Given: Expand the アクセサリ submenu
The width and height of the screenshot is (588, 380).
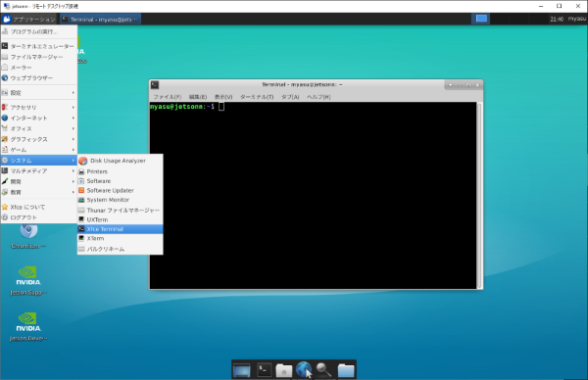Looking at the screenshot, I should [39, 107].
